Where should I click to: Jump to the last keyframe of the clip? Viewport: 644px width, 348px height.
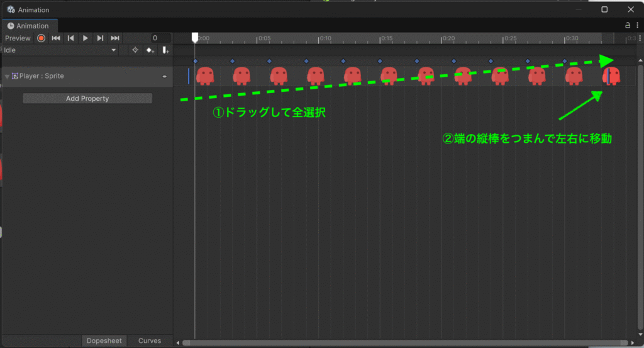(x=115, y=38)
